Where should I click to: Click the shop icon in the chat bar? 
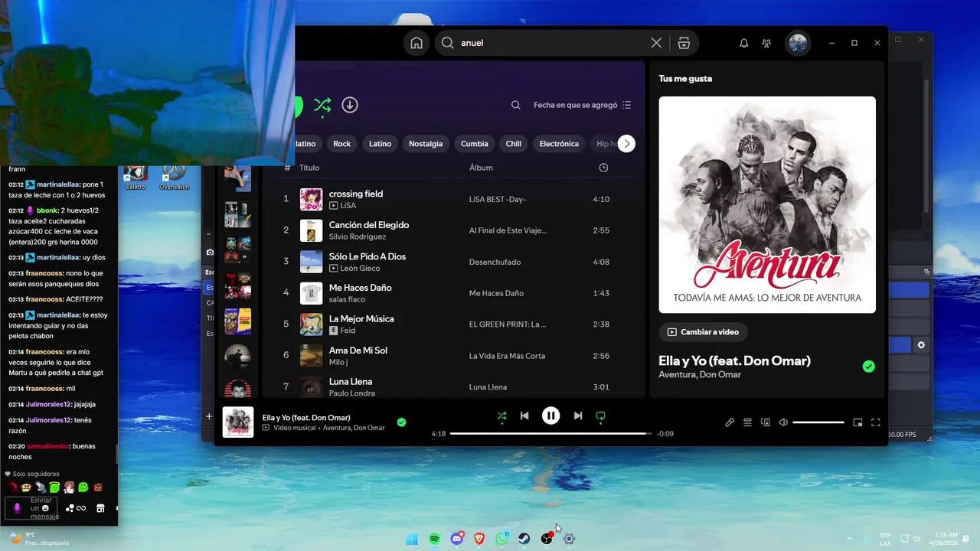point(100,508)
